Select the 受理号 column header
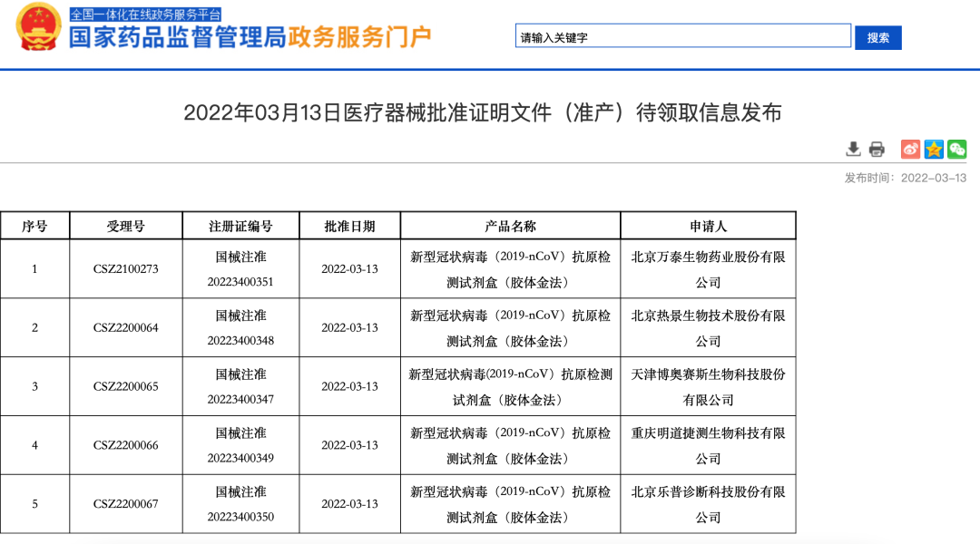 (125, 226)
